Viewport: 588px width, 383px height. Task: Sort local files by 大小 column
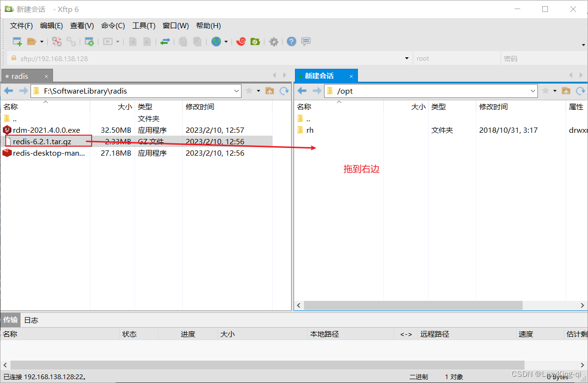coord(112,107)
